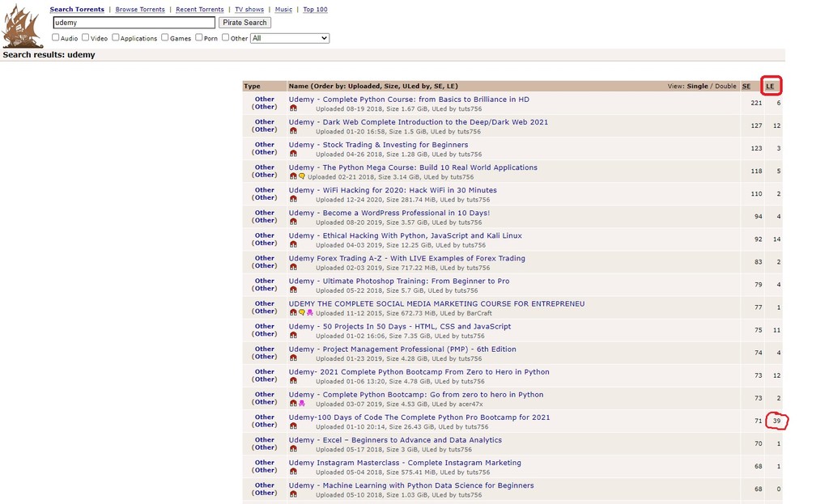Open magnet link for Go from zero to hero
The image size is (829, 504).
(293, 404)
